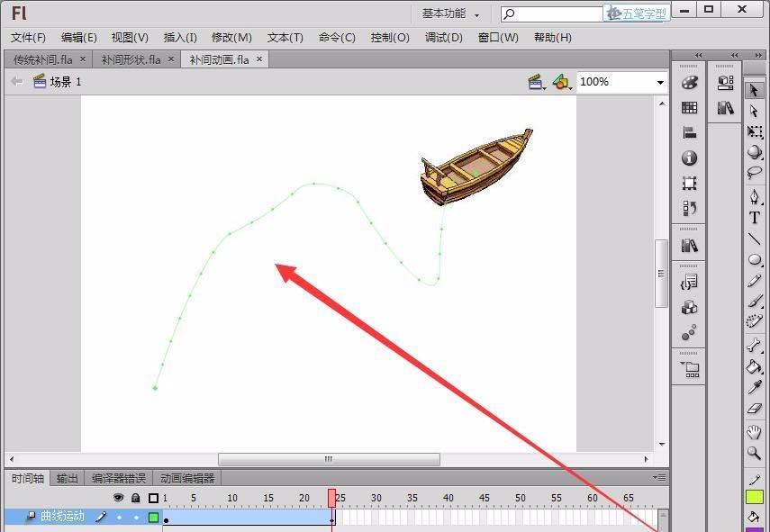Toggle lock all layers padlock icon
The image size is (770, 532).
[136, 498]
